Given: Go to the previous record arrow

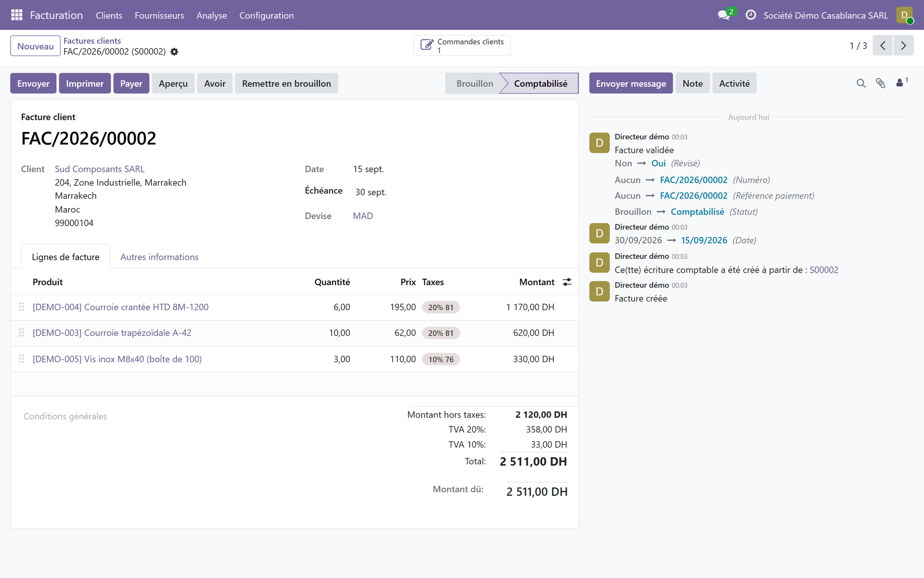Looking at the screenshot, I should click(883, 45).
